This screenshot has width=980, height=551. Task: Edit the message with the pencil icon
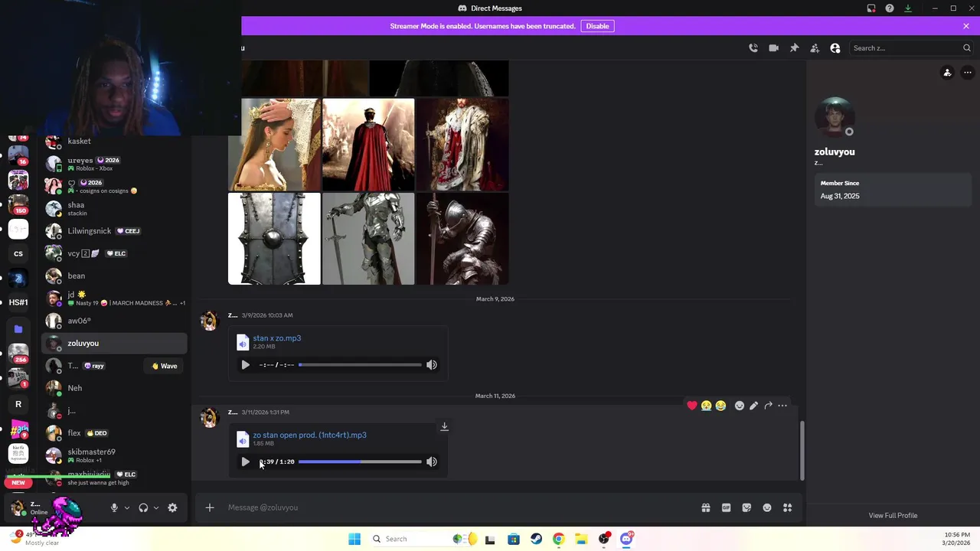tap(754, 406)
